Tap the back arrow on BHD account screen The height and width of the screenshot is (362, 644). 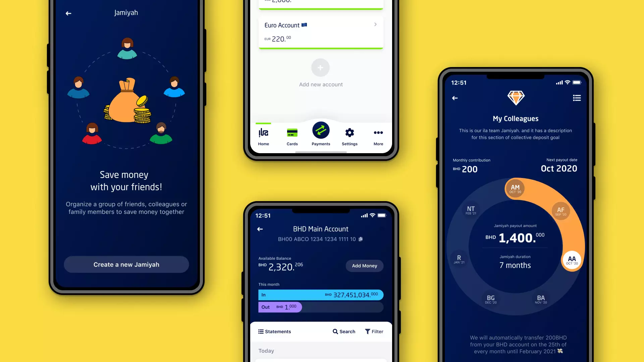click(260, 229)
